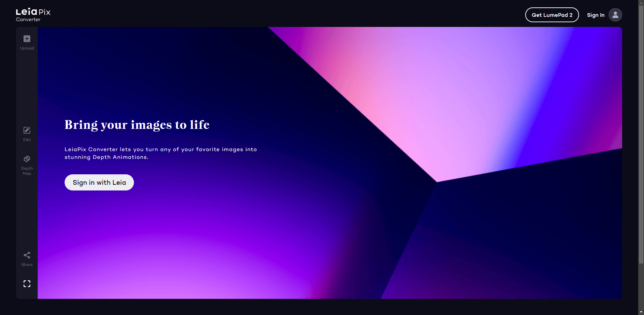Click the Converter subtitle under the logo

coord(28,20)
